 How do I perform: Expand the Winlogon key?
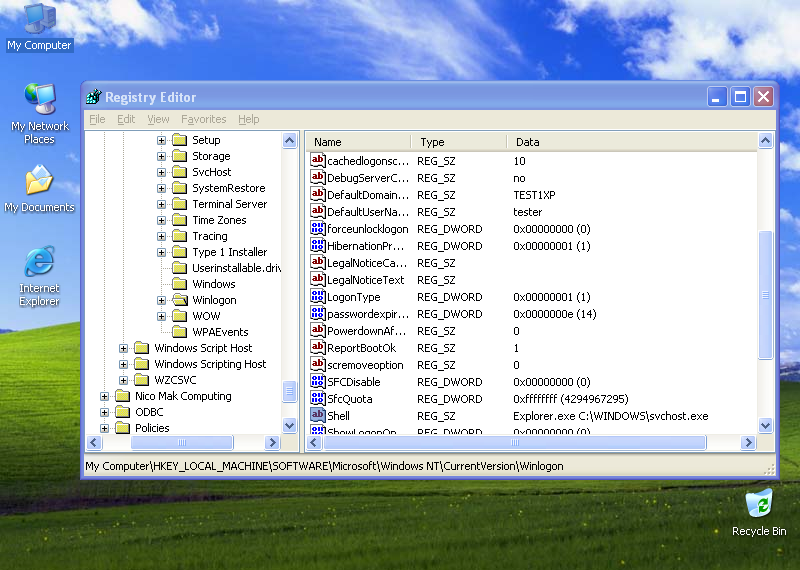click(x=161, y=300)
